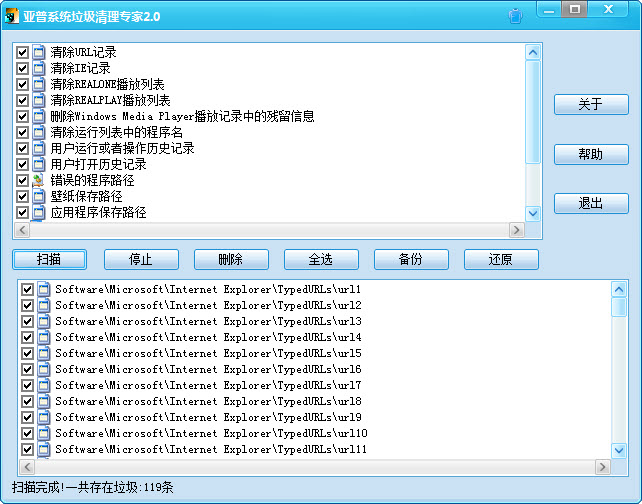Click the 备份 button
The width and height of the screenshot is (642, 504).
pos(410,260)
